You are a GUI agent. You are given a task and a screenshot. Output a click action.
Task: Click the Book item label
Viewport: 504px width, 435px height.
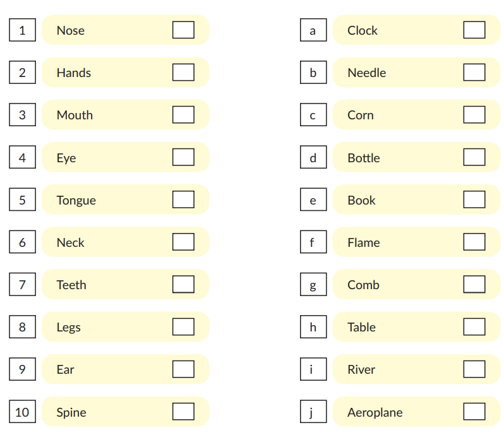point(361,200)
